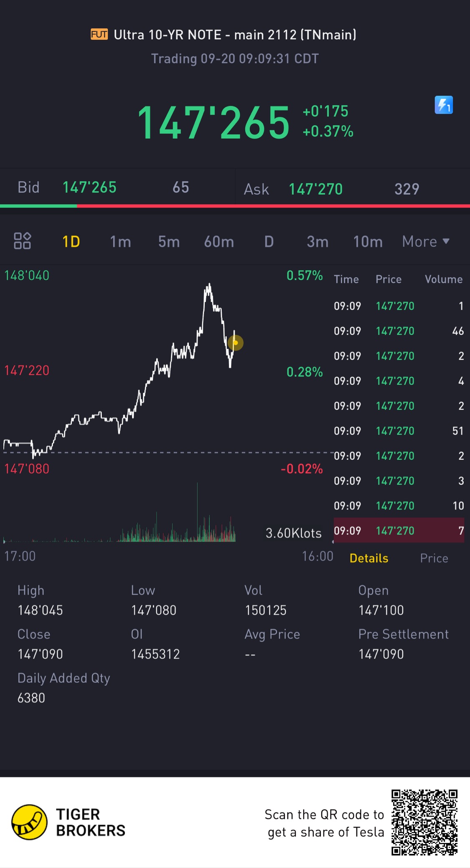Tap the Tesla share QR code
Image resolution: width=470 pixels, height=868 pixels.
[424, 822]
